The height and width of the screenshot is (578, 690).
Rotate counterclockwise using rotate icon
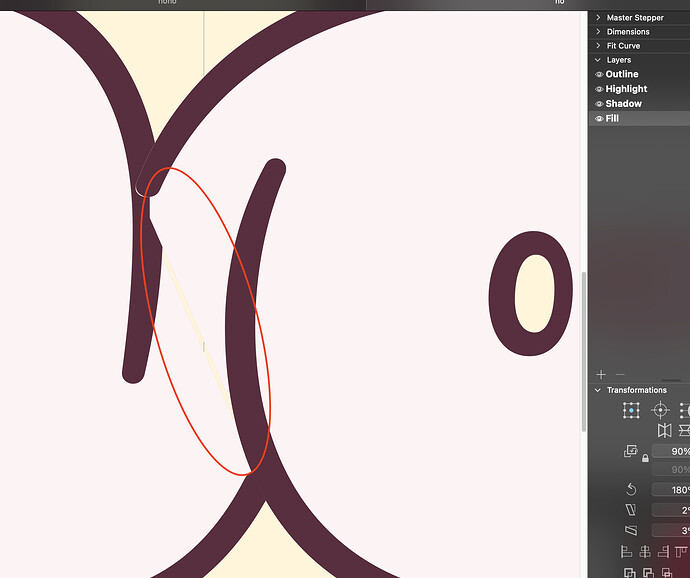click(631, 490)
